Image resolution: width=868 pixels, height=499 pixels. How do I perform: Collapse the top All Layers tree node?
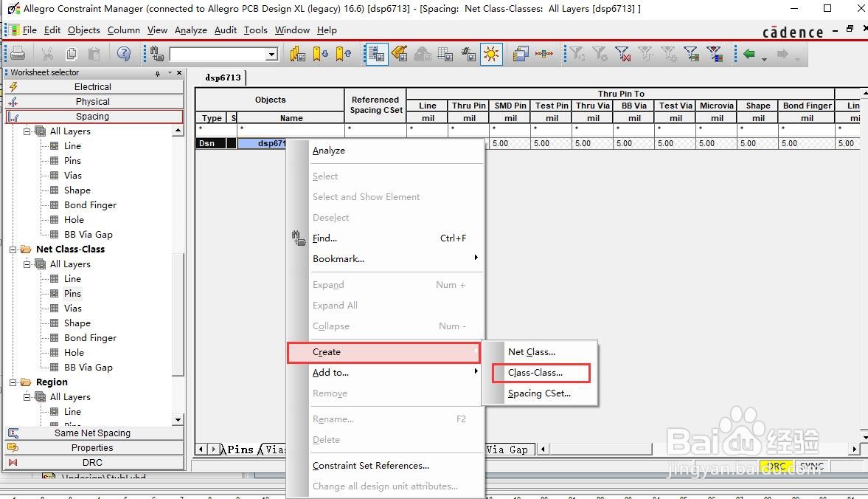click(x=27, y=131)
